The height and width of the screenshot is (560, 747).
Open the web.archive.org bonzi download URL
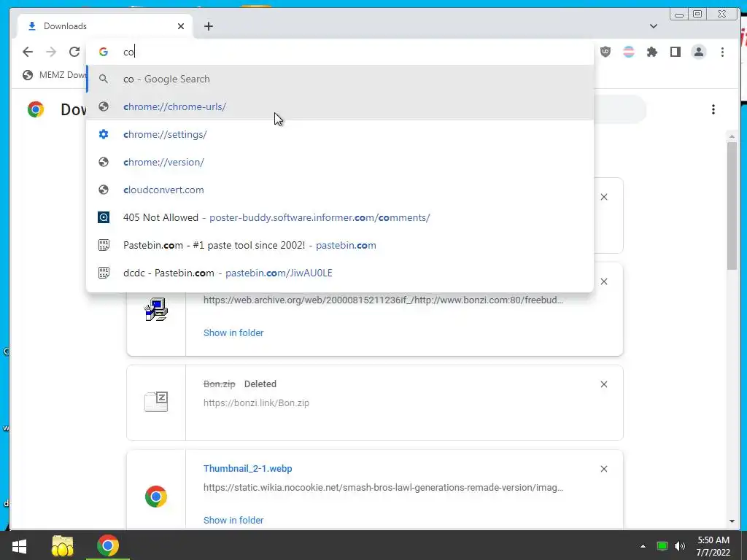click(384, 300)
